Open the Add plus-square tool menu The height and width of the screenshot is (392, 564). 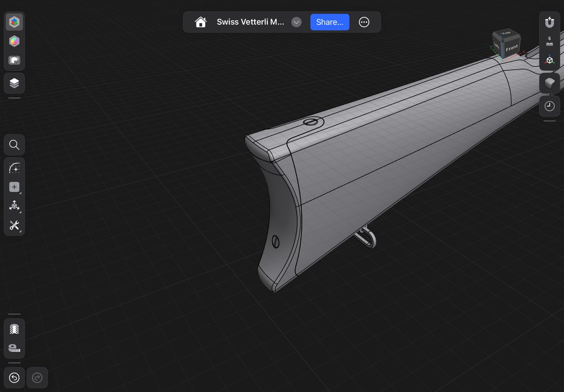click(x=14, y=187)
